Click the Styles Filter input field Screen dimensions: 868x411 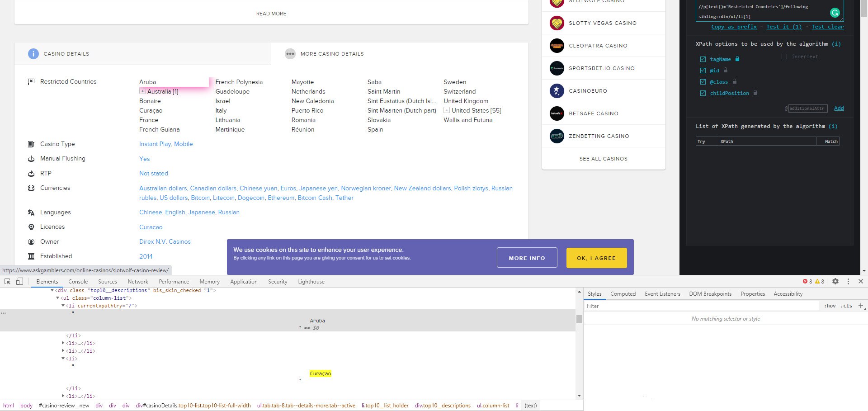point(701,306)
